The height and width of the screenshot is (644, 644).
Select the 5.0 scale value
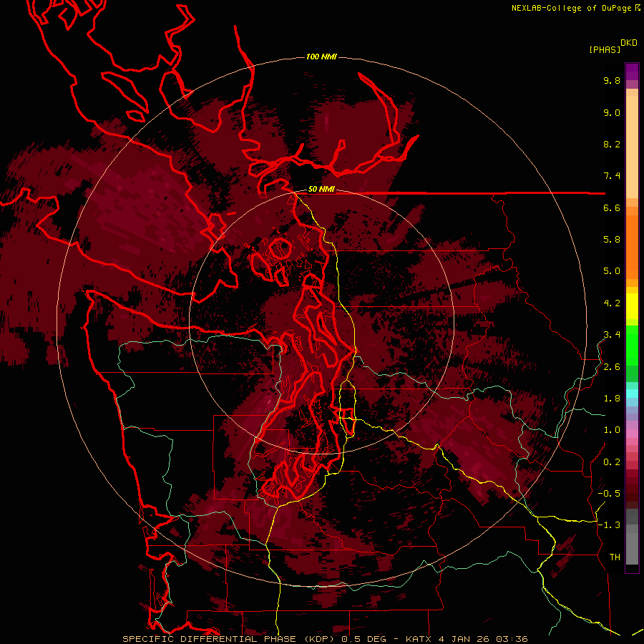[x=612, y=271]
